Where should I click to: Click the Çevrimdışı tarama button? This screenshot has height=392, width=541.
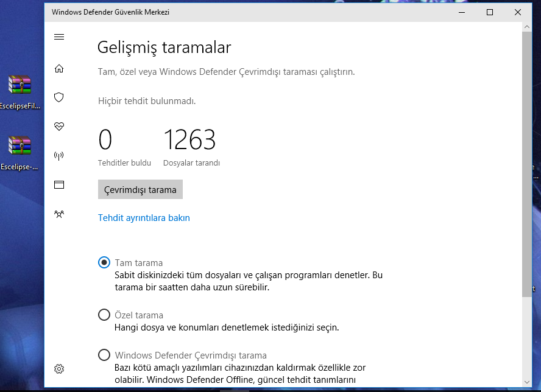point(140,189)
